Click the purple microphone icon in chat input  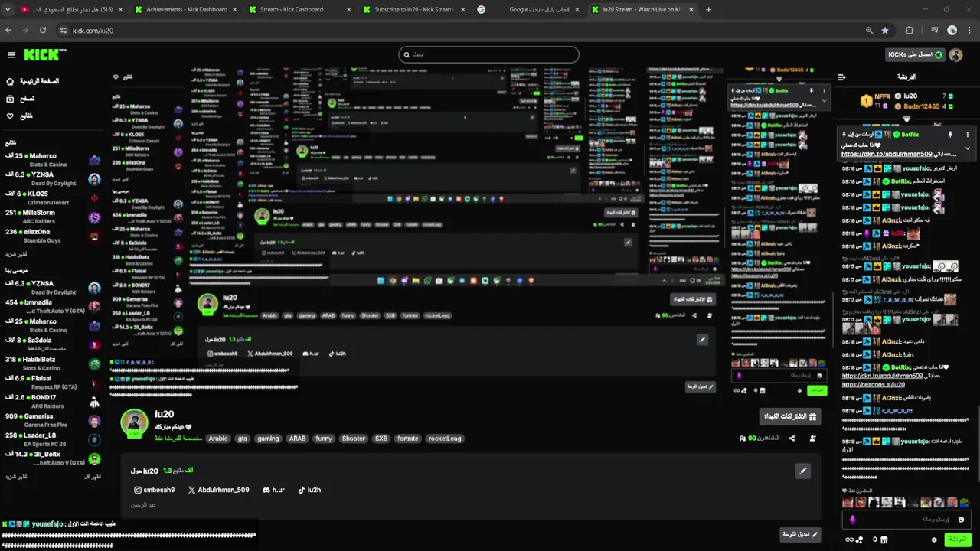[852, 520]
